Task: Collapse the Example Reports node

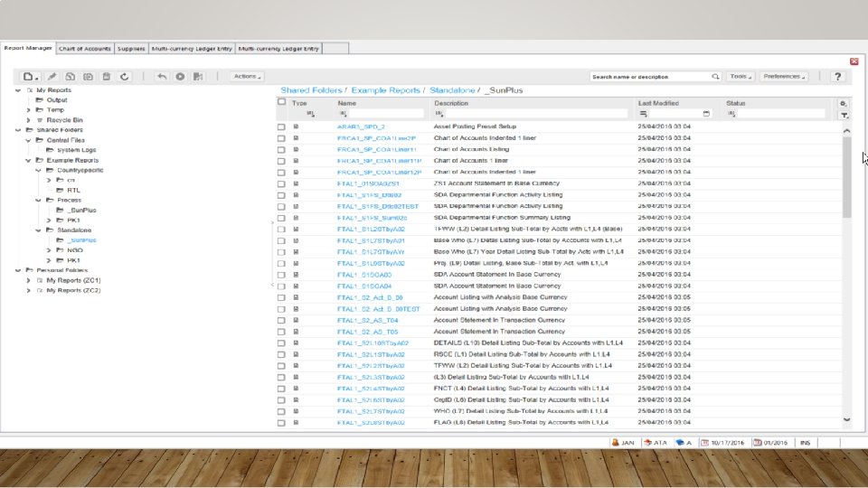Action: [x=28, y=161]
